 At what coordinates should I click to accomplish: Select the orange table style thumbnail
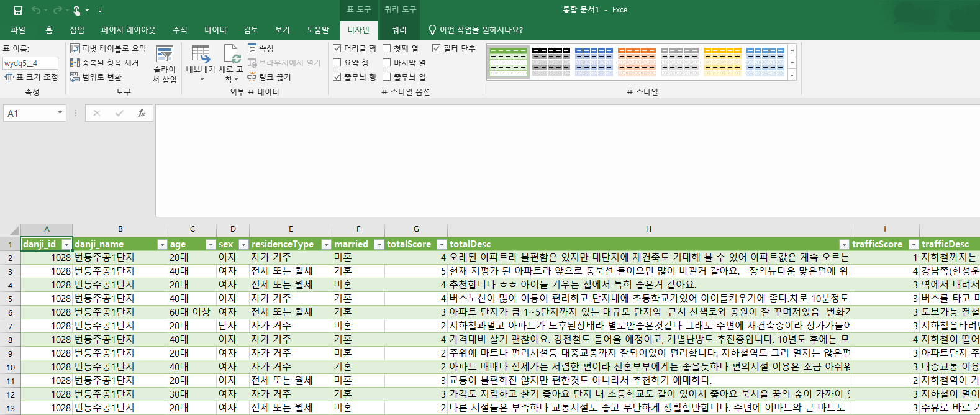(x=637, y=62)
